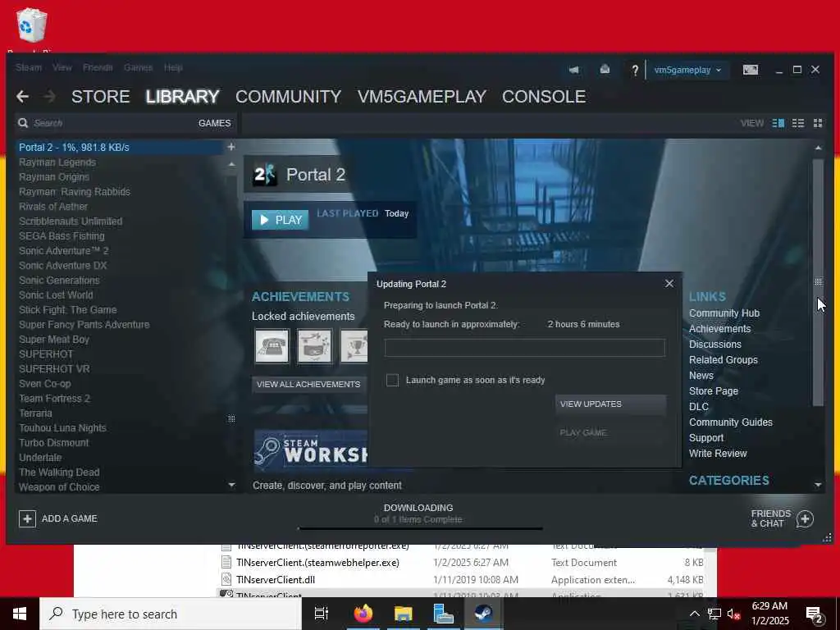Click the Portal 2 game logo icon

pyautogui.click(x=265, y=175)
